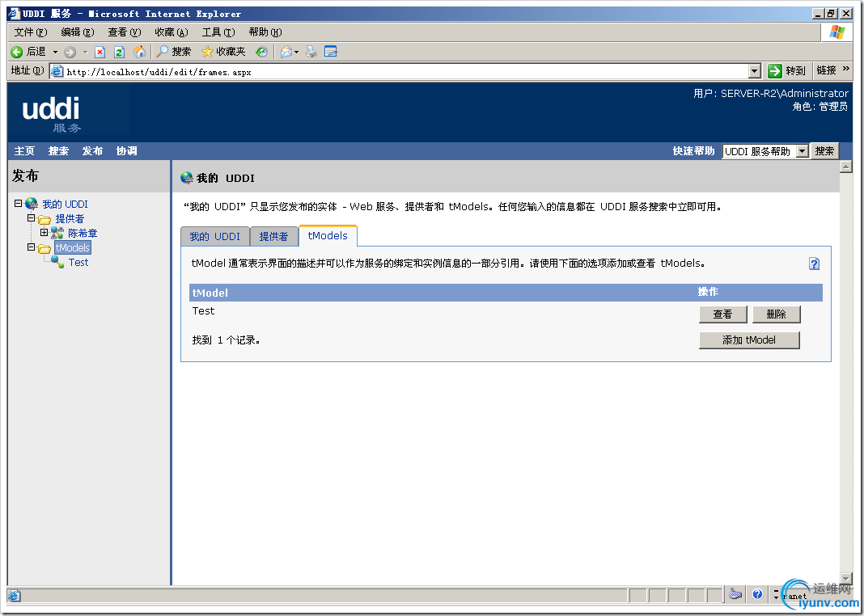Open the Search (搜索) toolbar button
Screen dimensions: 864x616
pyautogui.click(x=174, y=52)
